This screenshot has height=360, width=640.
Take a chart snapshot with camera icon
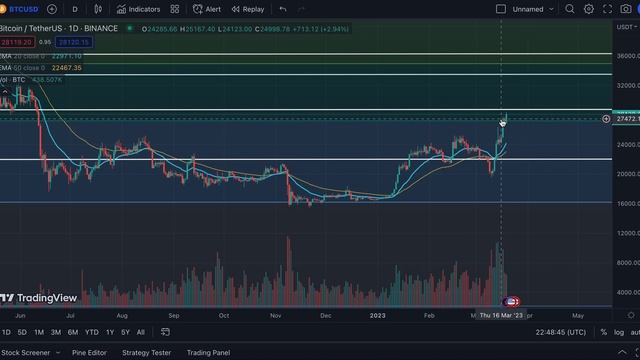[626, 9]
